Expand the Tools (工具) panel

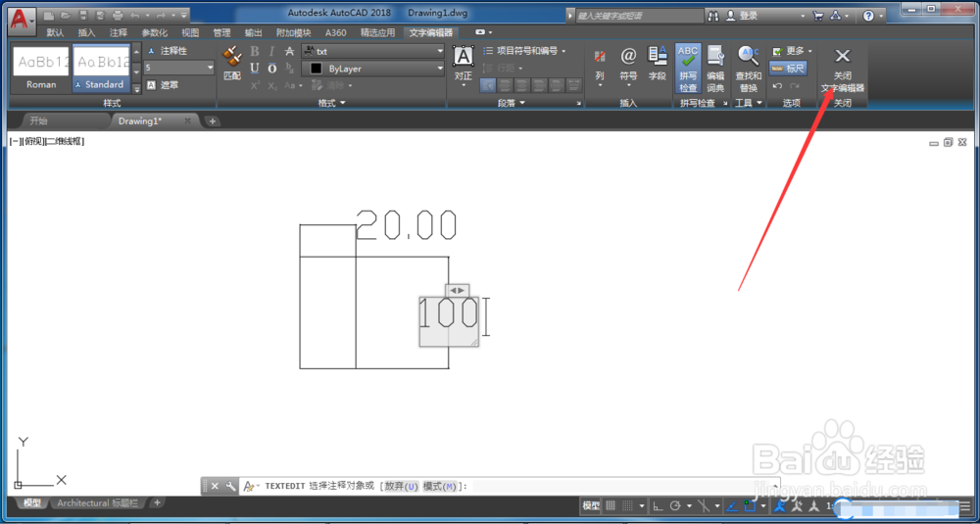749,103
